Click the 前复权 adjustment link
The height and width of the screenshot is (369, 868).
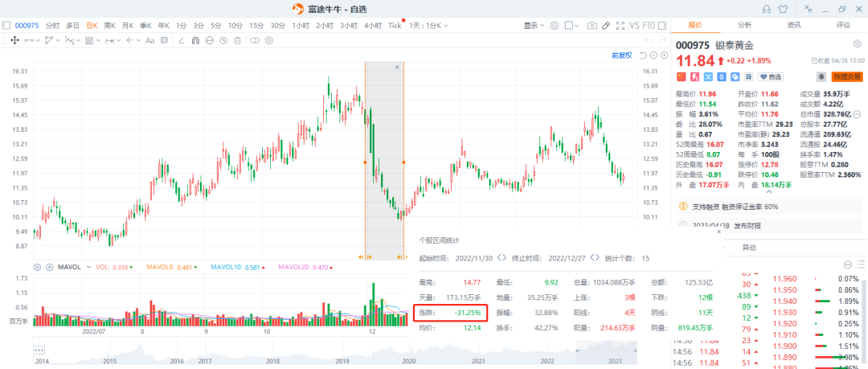pos(621,55)
